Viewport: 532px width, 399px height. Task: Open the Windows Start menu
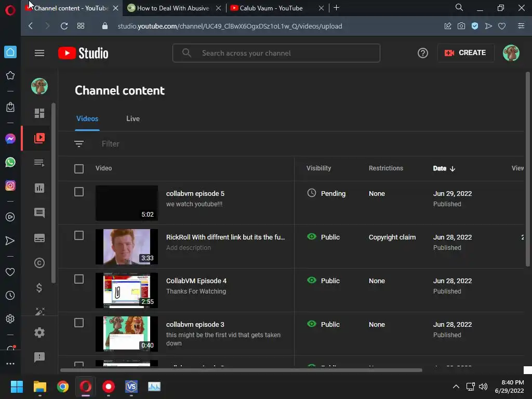click(x=17, y=387)
